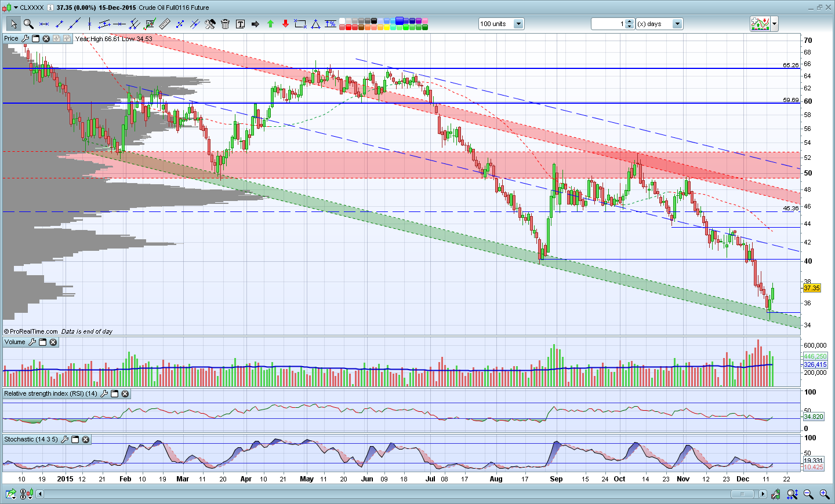Select the text annotation tool
Image resolution: width=835 pixels, height=504 pixels.
pos(240,24)
